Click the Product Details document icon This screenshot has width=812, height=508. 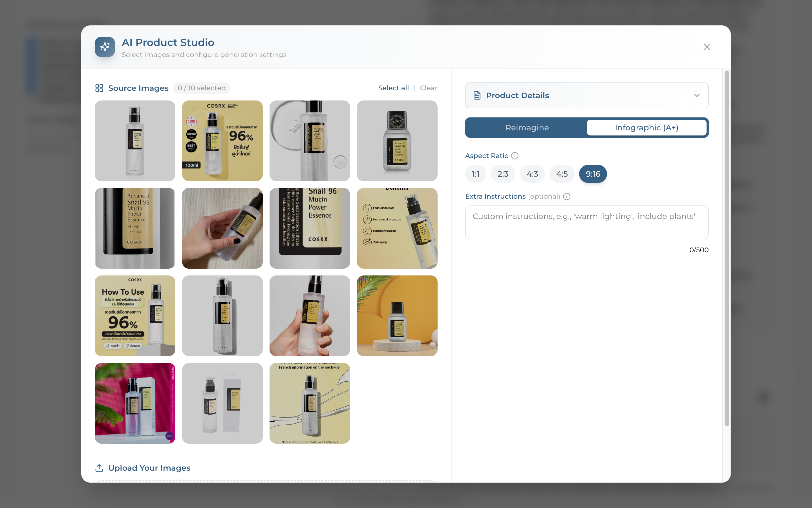coord(477,95)
